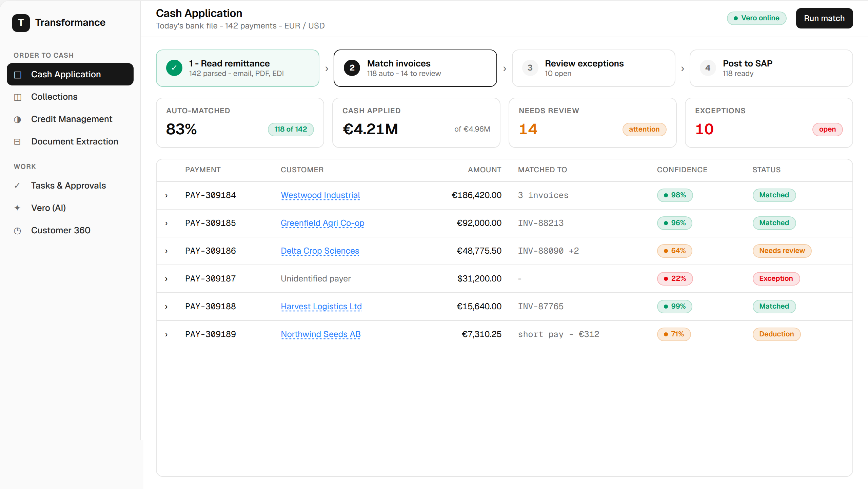This screenshot has height=489, width=868.
Task: Click the Run match button
Action: [824, 18]
